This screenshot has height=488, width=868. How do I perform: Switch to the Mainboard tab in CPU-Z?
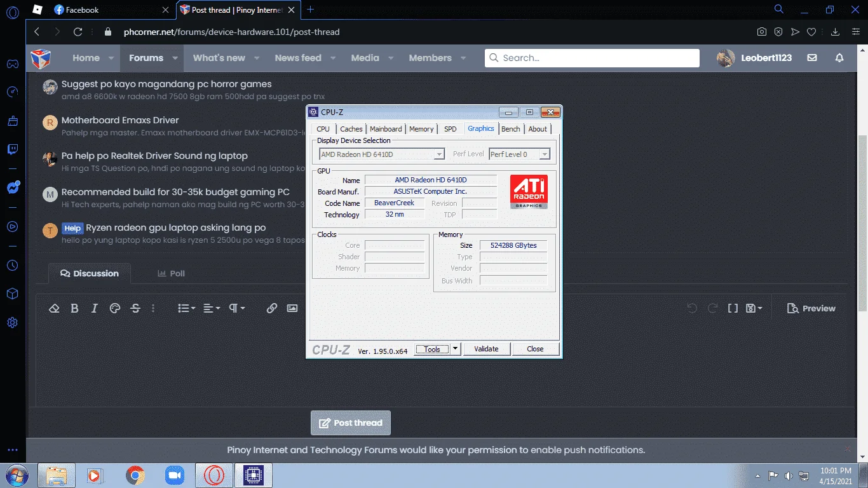(x=386, y=129)
